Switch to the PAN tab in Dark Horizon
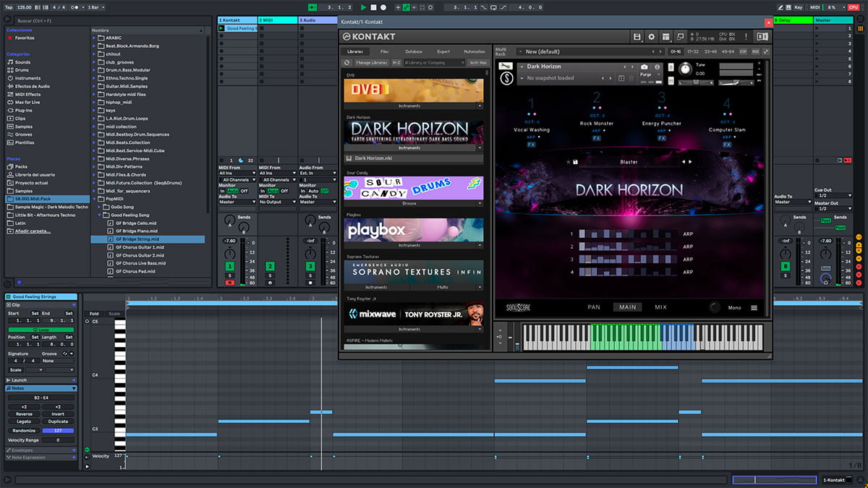 [594, 307]
